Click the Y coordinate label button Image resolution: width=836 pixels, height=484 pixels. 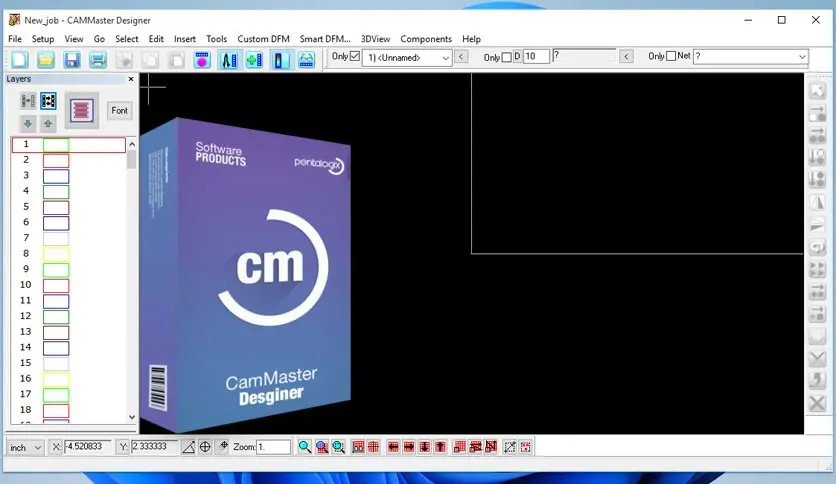click(123, 447)
